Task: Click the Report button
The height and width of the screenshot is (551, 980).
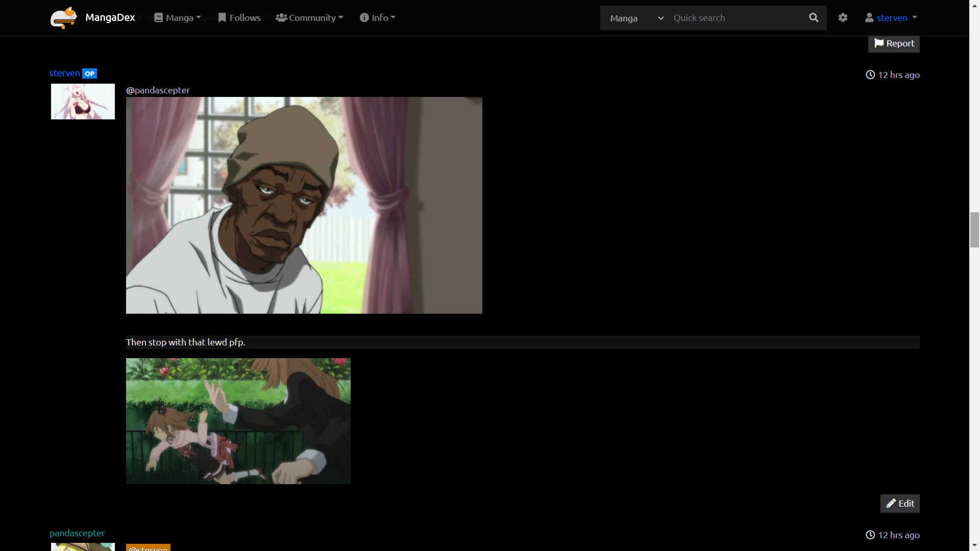Action: (894, 43)
